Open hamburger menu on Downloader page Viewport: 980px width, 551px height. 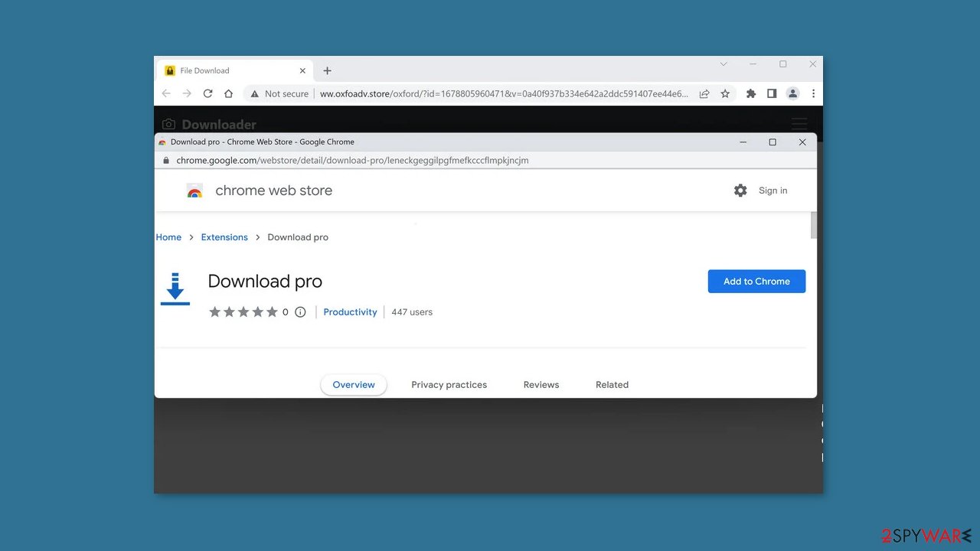pos(799,124)
